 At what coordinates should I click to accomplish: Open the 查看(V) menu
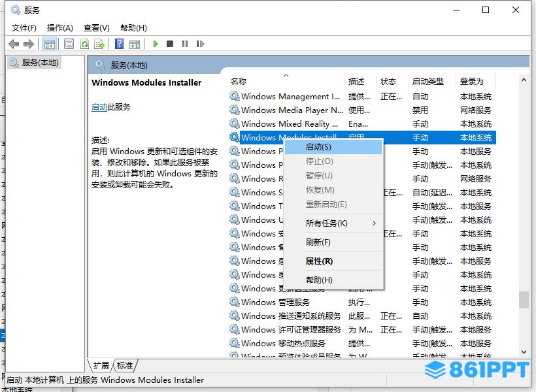point(96,27)
